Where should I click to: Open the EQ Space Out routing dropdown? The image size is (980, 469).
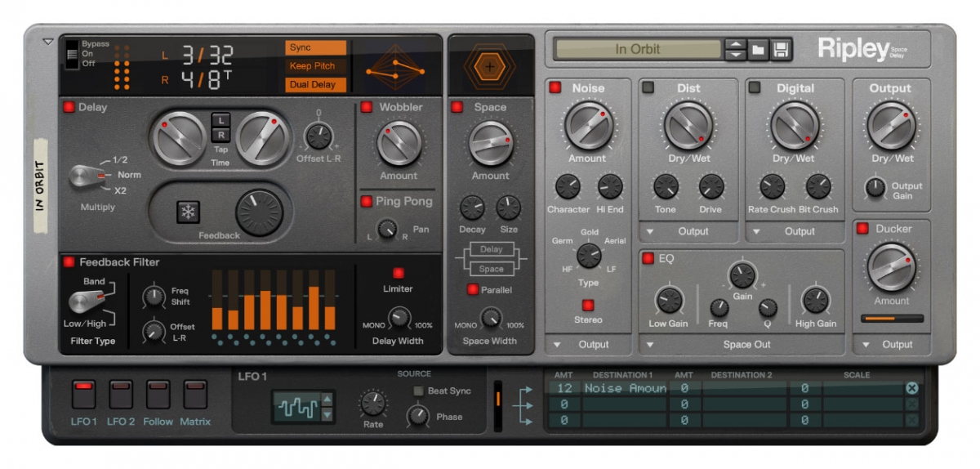coord(742,345)
